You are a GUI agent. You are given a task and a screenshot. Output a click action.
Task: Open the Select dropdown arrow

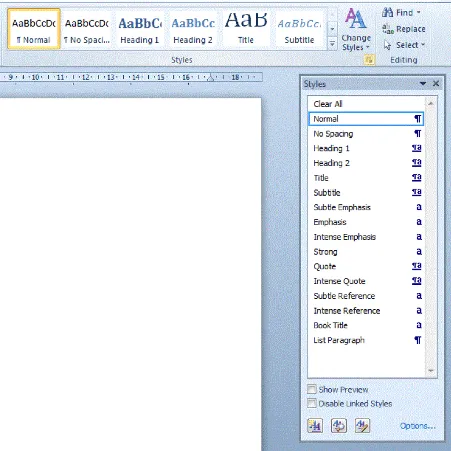[423, 45]
